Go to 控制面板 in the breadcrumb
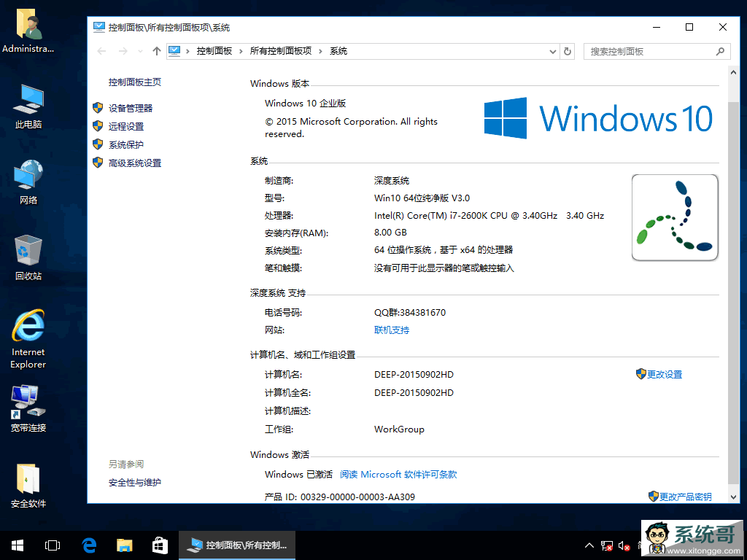 [214, 51]
